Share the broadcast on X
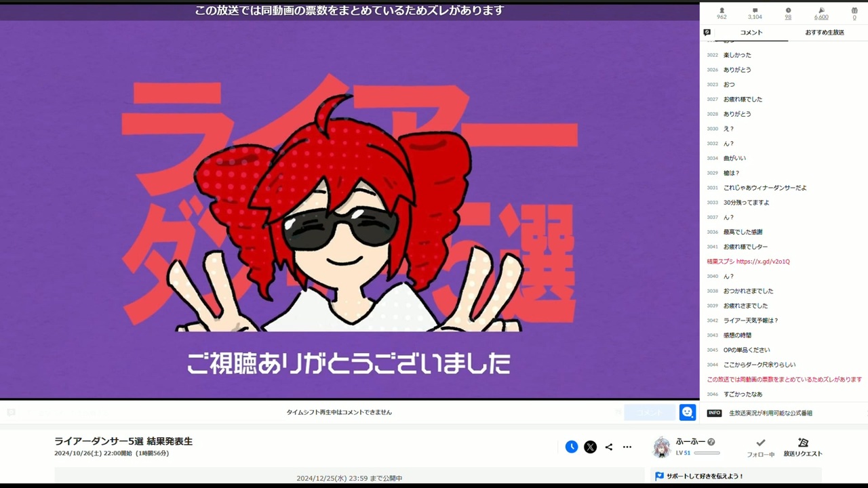This screenshot has width=868, height=488. [x=591, y=447]
